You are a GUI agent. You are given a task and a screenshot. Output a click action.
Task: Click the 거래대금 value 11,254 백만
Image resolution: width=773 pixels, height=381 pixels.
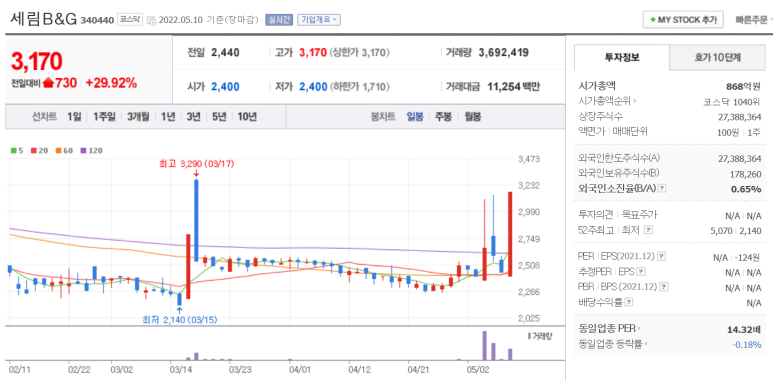pos(513,87)
